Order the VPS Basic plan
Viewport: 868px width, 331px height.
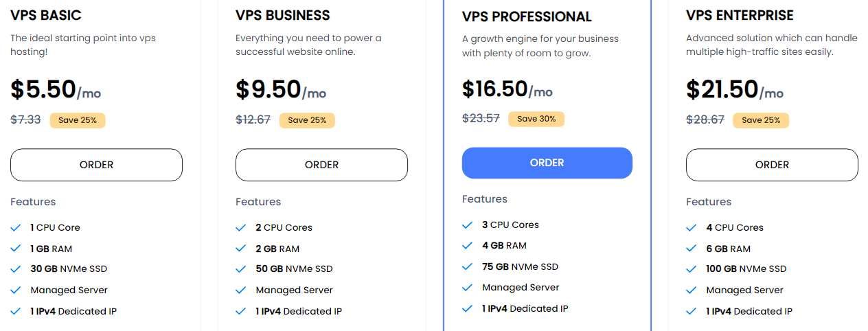coord(96,165)
